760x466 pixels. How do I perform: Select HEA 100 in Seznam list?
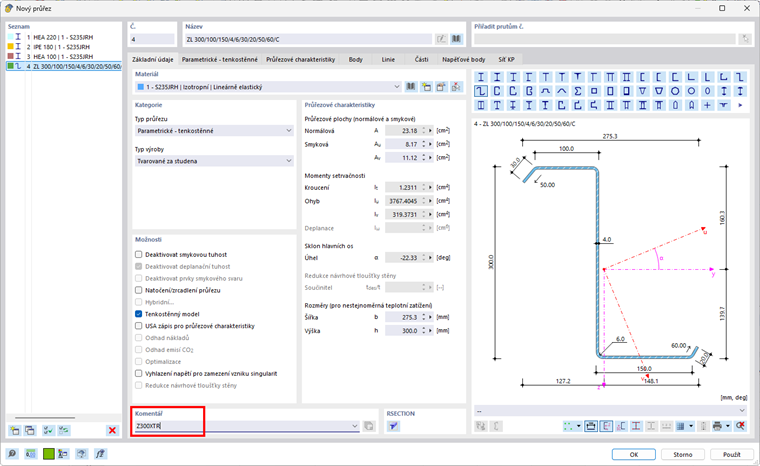pos(63,56)
